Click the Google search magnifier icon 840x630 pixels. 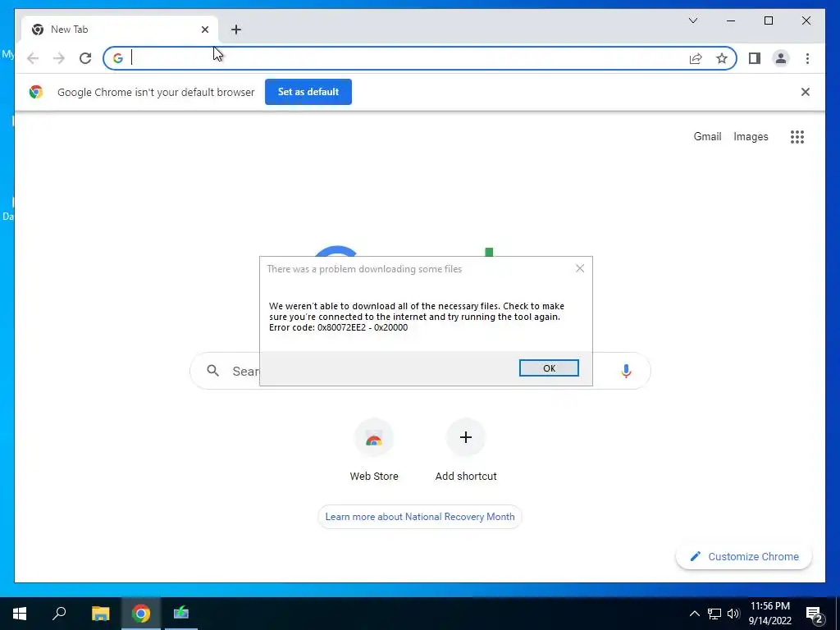pos(212,371)
